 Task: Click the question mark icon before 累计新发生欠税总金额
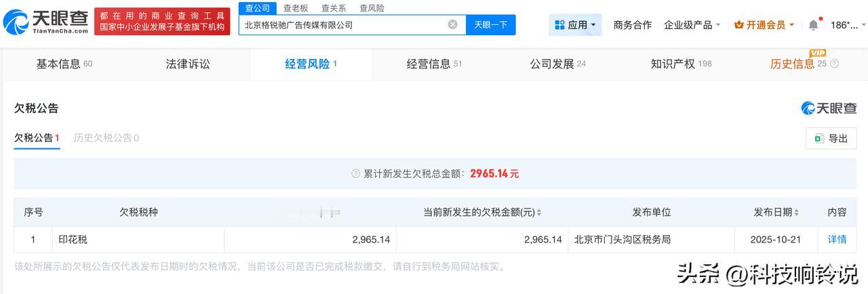tap(356, 173)
